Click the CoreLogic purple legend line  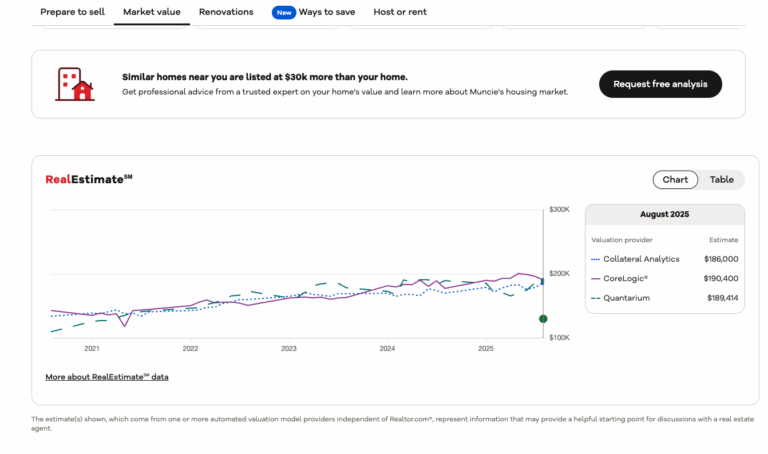[595, 279]
